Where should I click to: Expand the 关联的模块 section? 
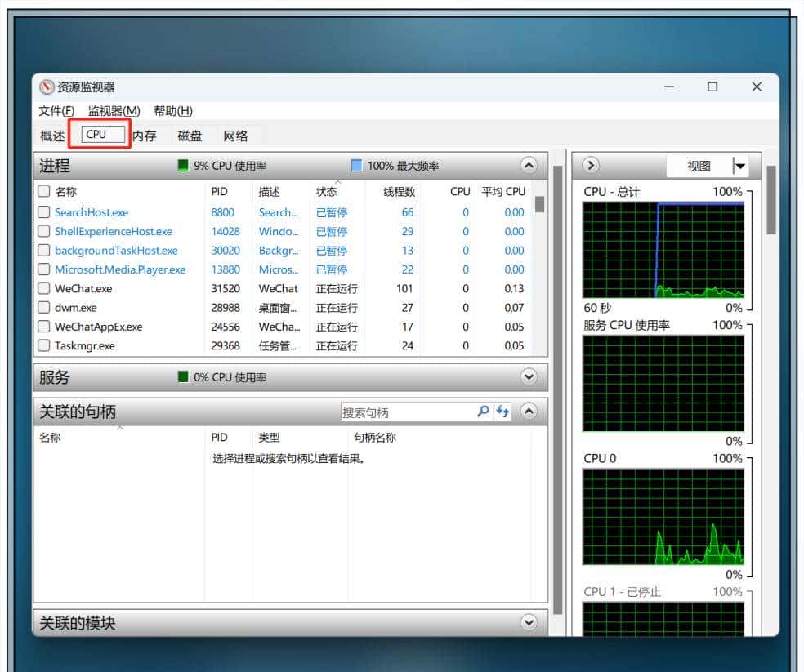coord(529,623)
